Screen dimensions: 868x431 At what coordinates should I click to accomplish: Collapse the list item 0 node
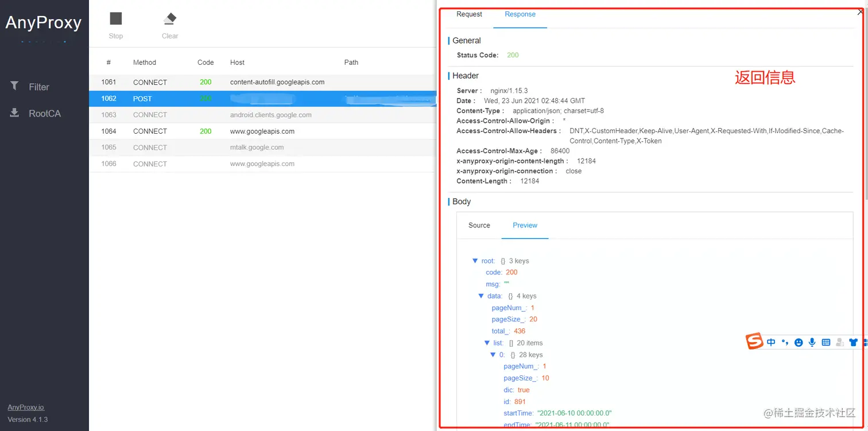tap(493, 355)
